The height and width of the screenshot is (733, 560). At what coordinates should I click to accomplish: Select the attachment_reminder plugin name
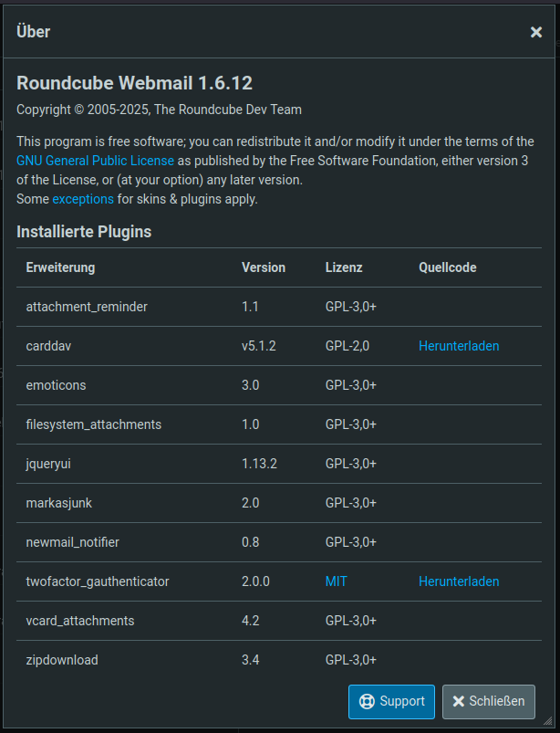pos(87,307)
